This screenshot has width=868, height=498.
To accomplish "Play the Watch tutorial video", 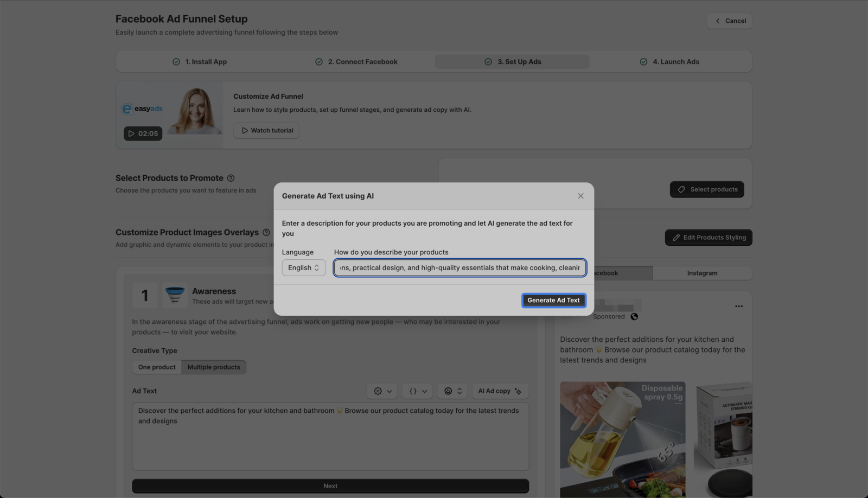I will click(266, 130).
